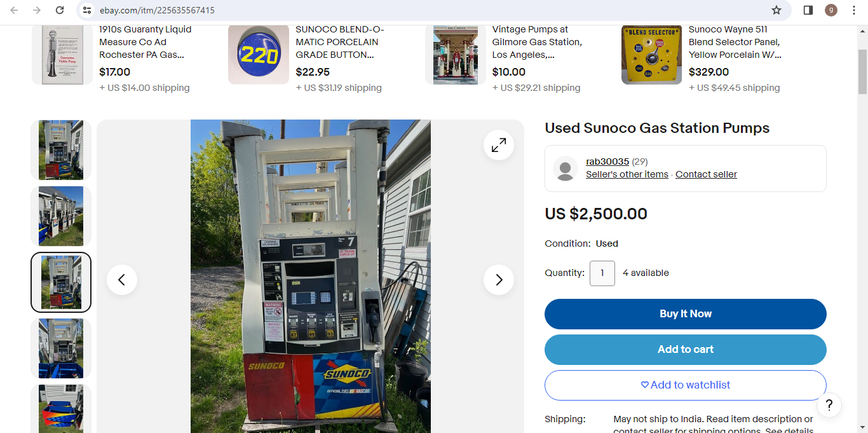Viewport: 868px width, 433px height.
Task: Add the listing to watchlist
Action: [686, 385]
